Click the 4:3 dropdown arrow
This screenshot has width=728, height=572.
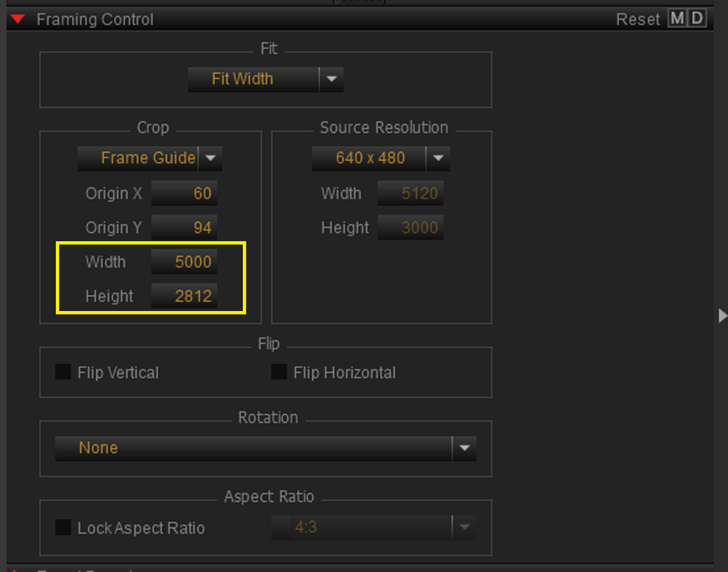[x=464, y=528]
